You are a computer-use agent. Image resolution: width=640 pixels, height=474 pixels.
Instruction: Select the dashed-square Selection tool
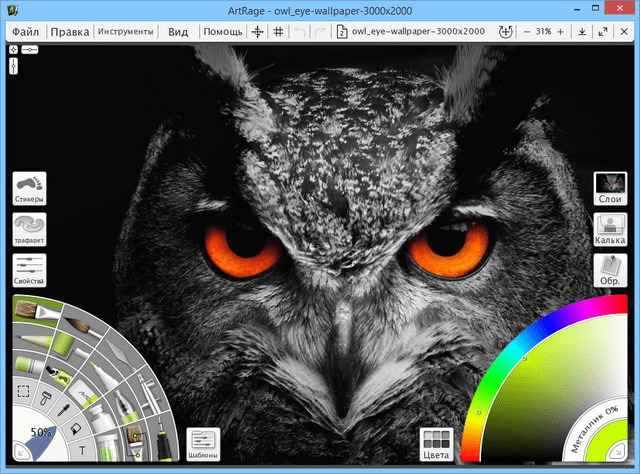(23, 392)
